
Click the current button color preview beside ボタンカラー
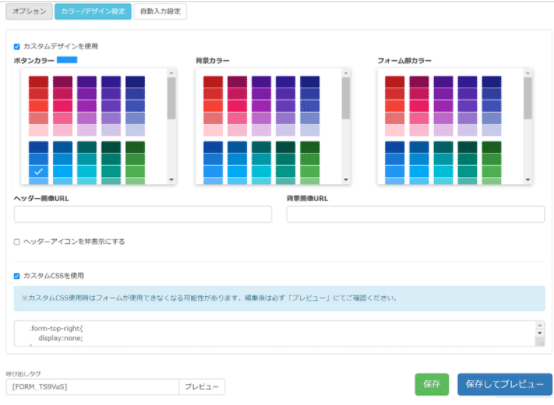pos(67,60)
